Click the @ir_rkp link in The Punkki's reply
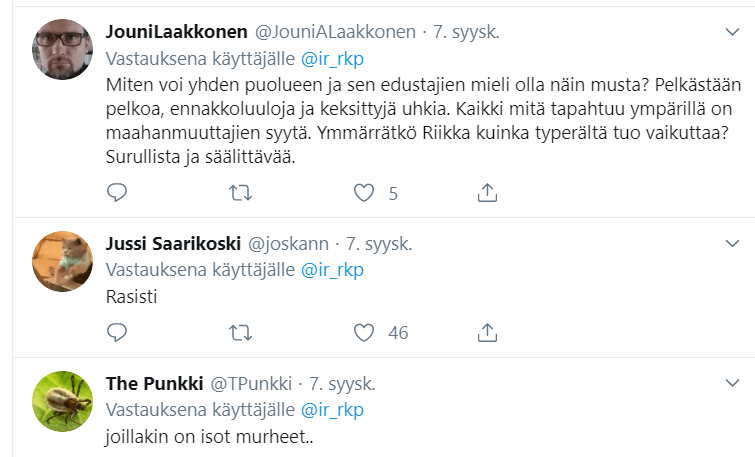Screen dimensions: 755x457 pos(332,409)
